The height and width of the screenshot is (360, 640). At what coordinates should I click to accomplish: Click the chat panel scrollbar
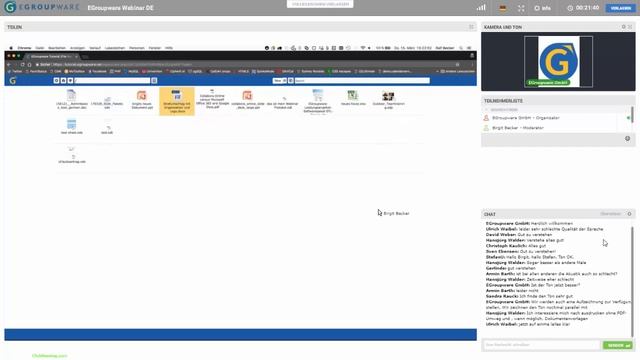click(632, 282)
